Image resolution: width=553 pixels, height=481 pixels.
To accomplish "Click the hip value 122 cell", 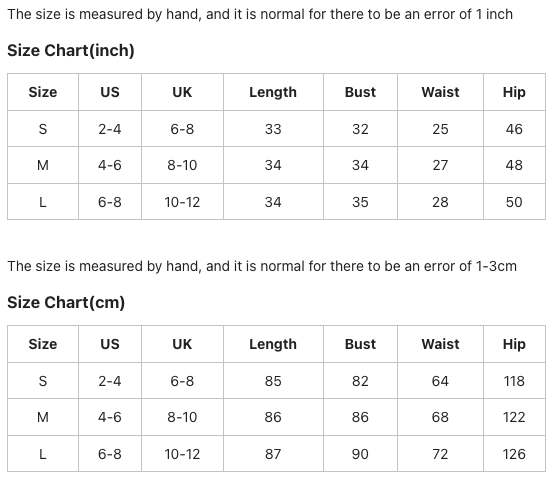I will (514, 417).
